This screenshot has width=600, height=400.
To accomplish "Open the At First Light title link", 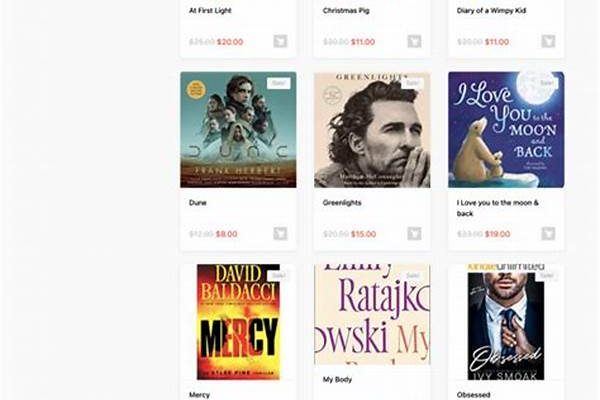I will click(x=210, y=11).
